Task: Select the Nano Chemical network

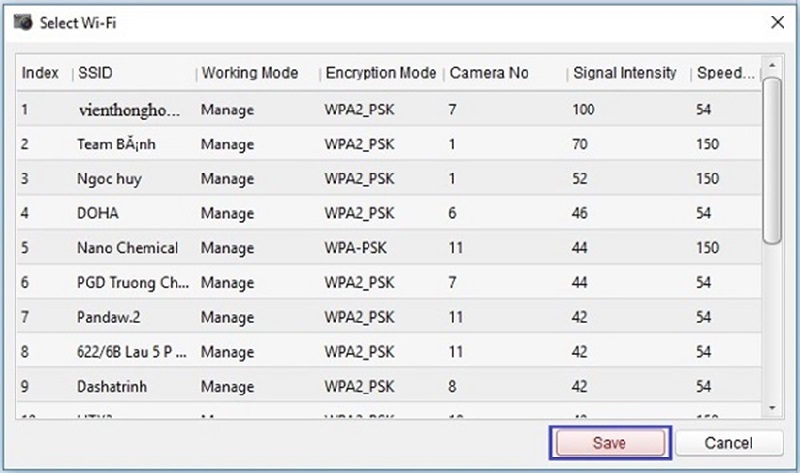Action: 127,248
